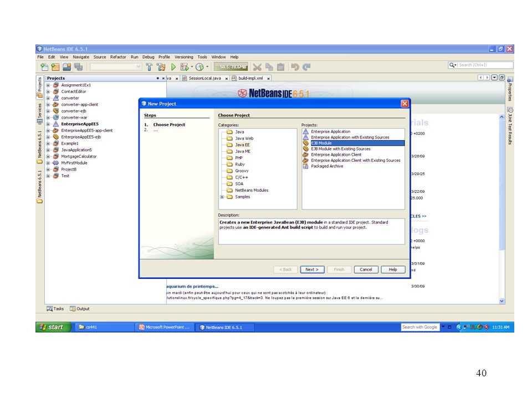Click the Copy toolbar icon
Screen dimensions: 532x399
click(x=269, y=67)
